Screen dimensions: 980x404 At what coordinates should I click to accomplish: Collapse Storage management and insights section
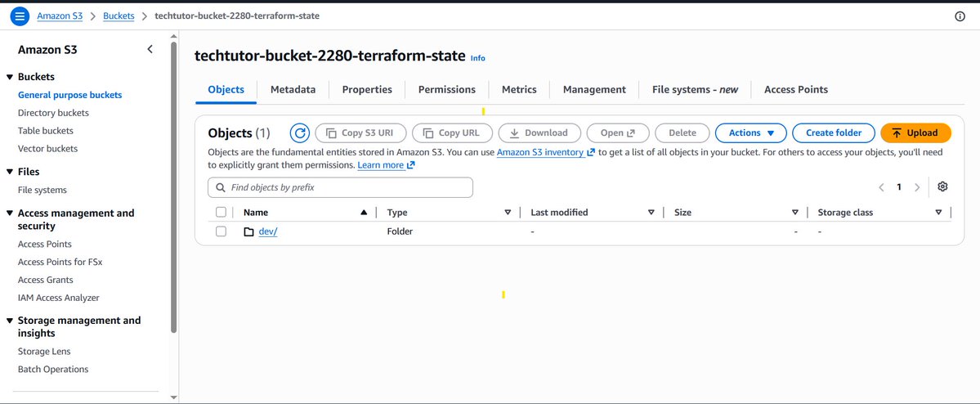(9, 321)
